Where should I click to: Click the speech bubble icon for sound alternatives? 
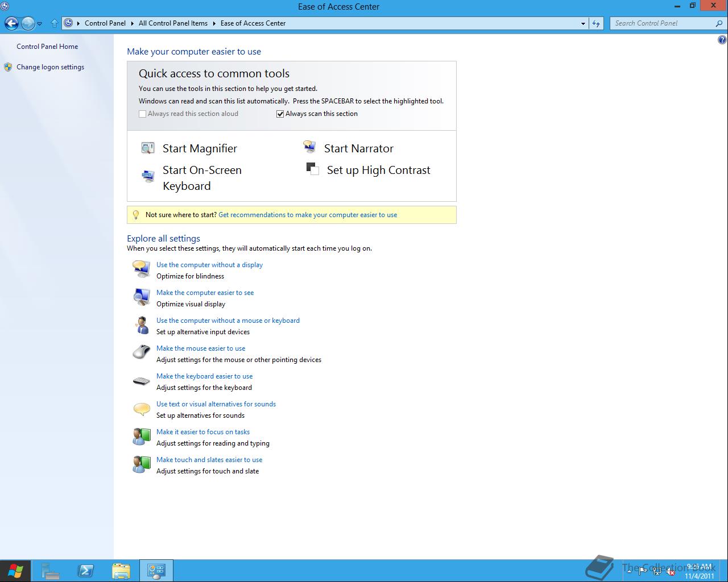[x=141, y=409]
